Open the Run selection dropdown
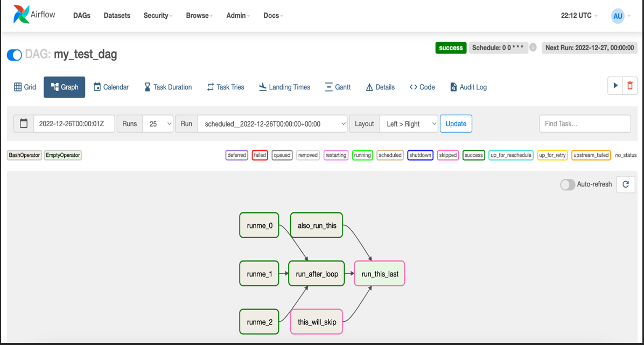Image resolution: width=644 pixels, height=345 pixels. [x=274, y=123]
